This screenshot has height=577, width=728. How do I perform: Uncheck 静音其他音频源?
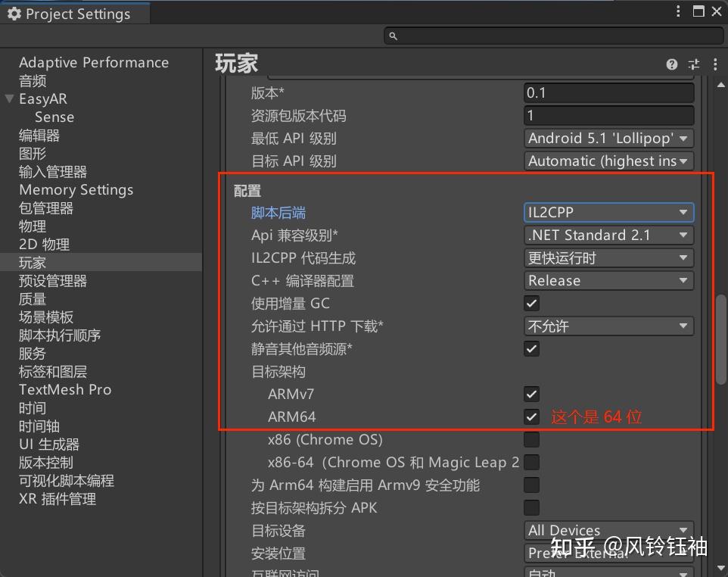(531, 348)
